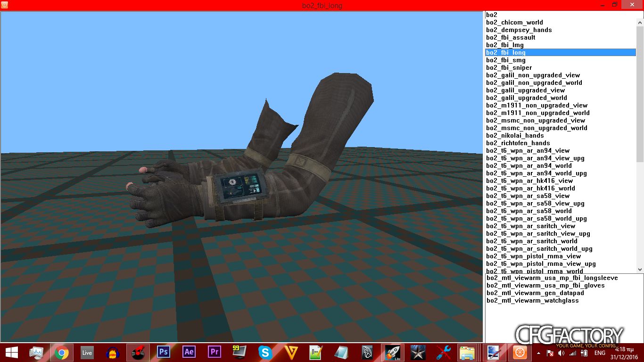Choose bo2_t6_wpn_ar_hk416_view
This screenshot has width=644, height=362.
[561, 181]
